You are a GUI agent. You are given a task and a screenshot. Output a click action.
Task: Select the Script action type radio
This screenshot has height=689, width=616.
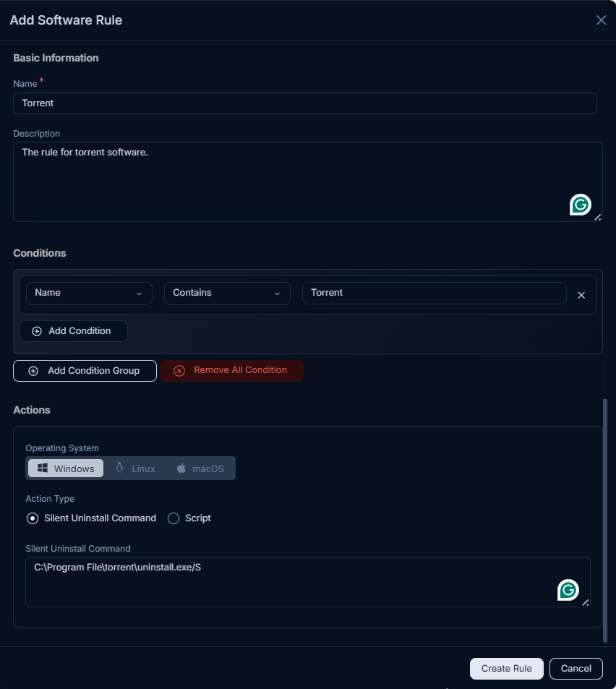(174, 518)
